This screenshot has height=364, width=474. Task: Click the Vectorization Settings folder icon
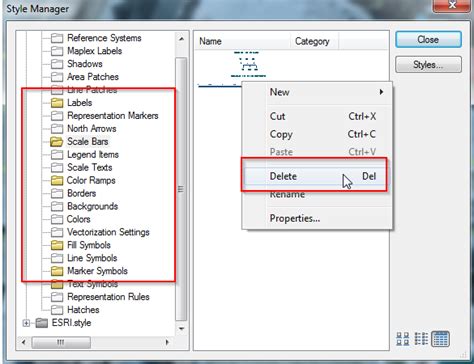tap(57, 232)
